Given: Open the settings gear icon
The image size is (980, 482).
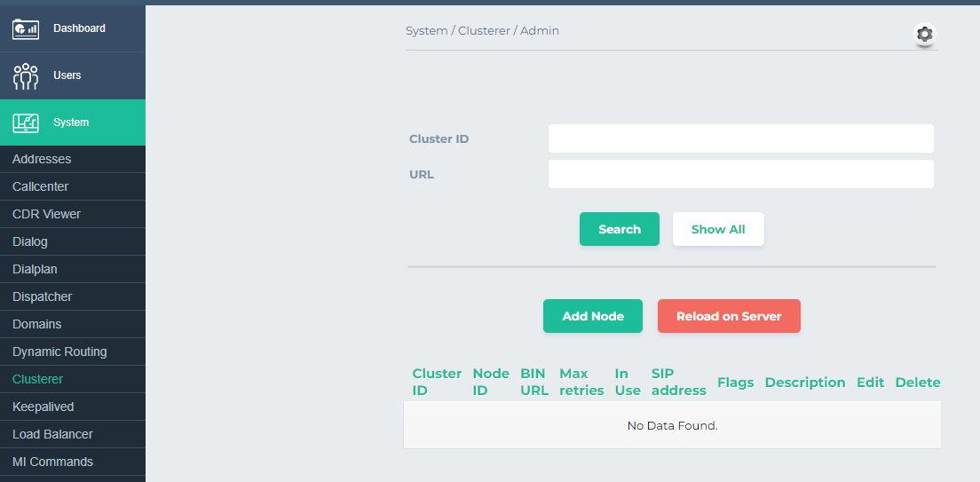Looking at the screenshot, I should pyautogui.click(x=925, y=35).
